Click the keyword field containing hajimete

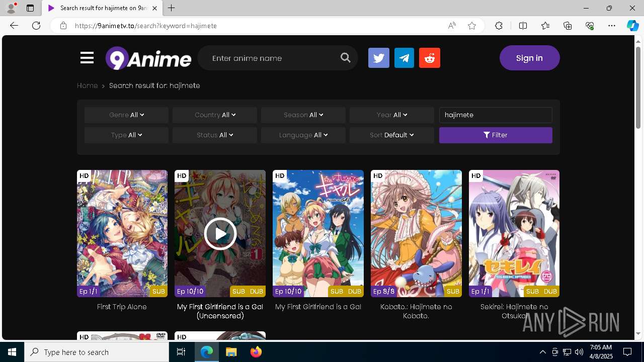[x=496, y=115]
